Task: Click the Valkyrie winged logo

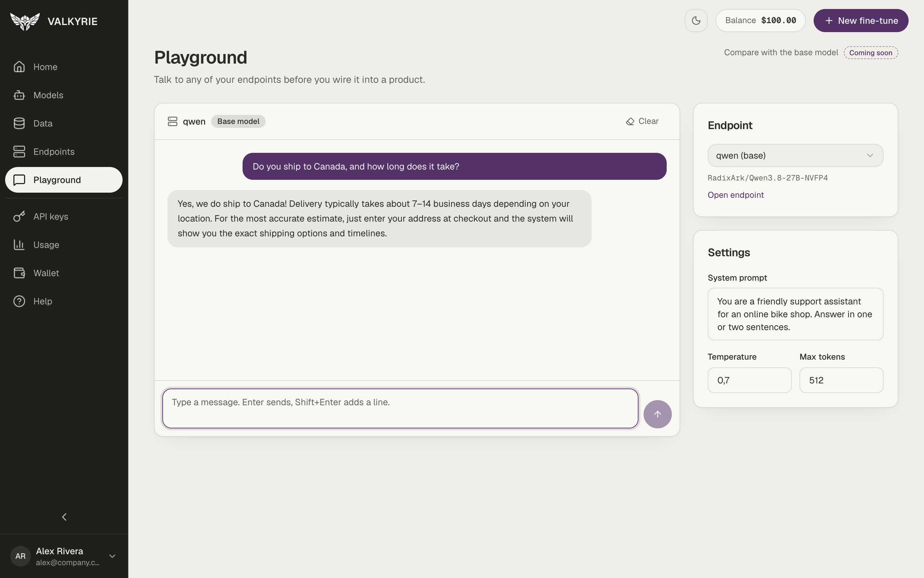Action: click(x=25, y=22)
